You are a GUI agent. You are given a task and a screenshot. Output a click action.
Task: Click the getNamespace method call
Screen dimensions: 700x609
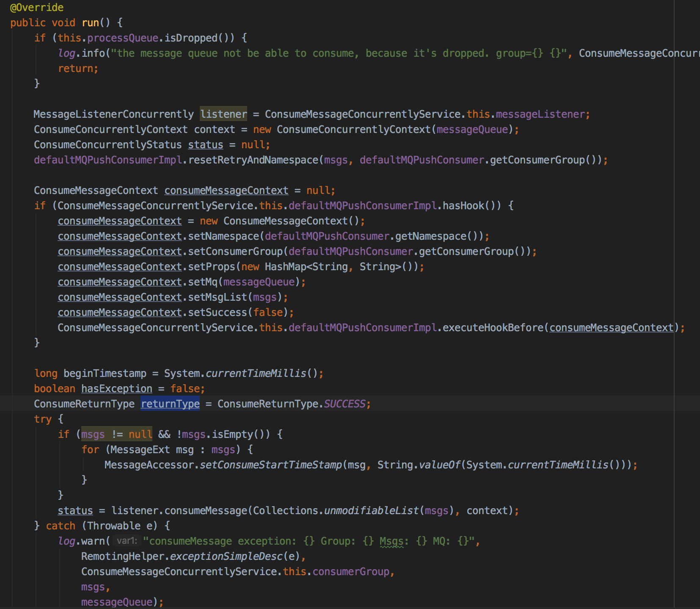[x=430, y=236]
